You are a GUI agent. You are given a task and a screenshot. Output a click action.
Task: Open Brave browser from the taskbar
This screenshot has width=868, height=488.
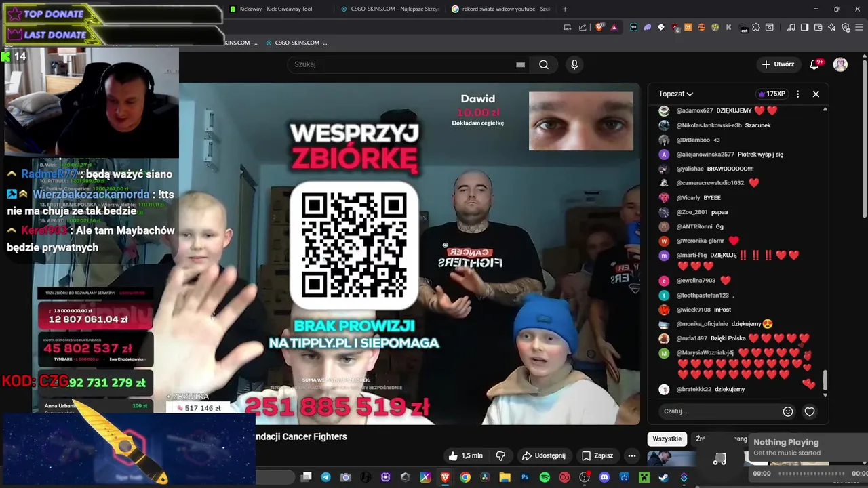[x=445, y=477]
